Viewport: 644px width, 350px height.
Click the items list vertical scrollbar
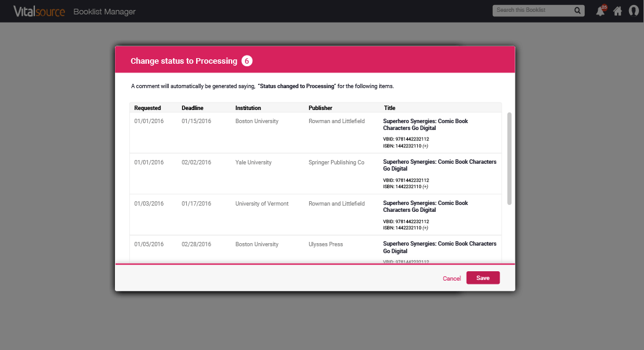coord(509,159)
